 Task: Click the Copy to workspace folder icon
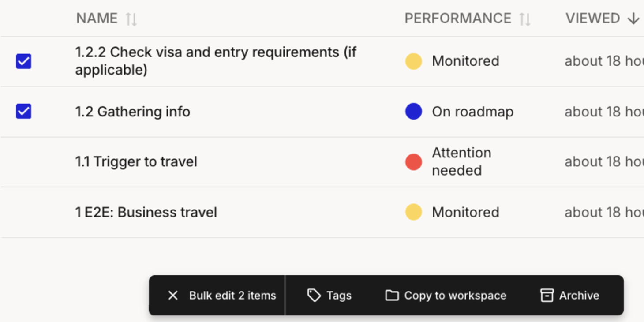[392, 296]
